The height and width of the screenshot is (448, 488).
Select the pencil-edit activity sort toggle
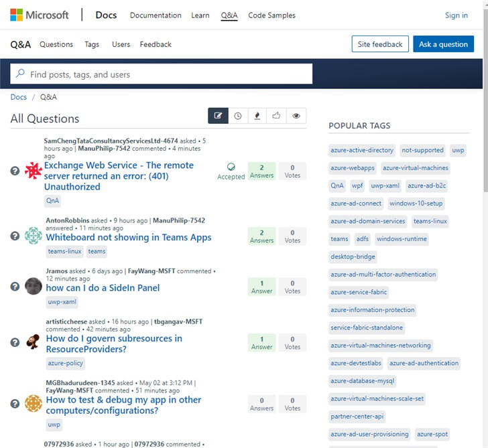pos(218,116)
